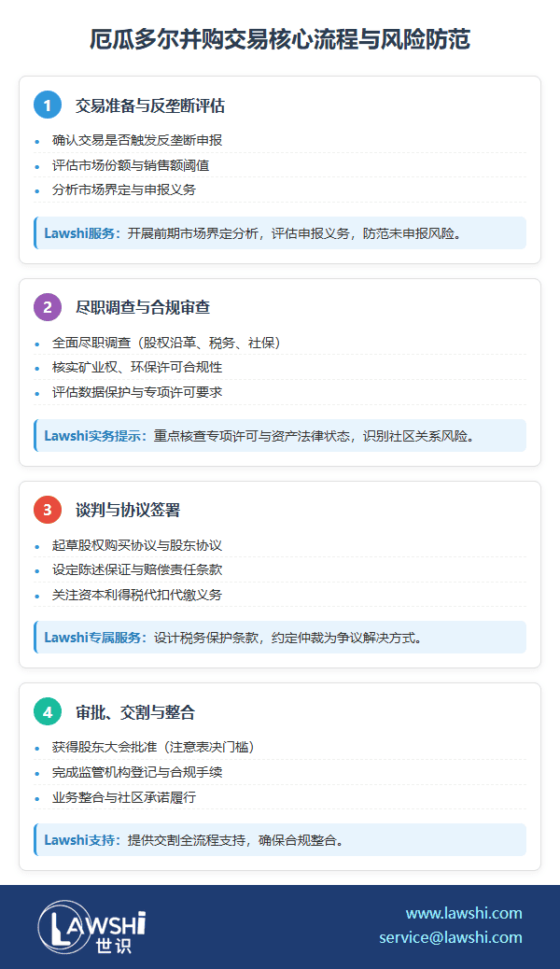Click the Lawshi 世识 logo in footer
This screenshot has height=969, width=560.
(91, 927)
